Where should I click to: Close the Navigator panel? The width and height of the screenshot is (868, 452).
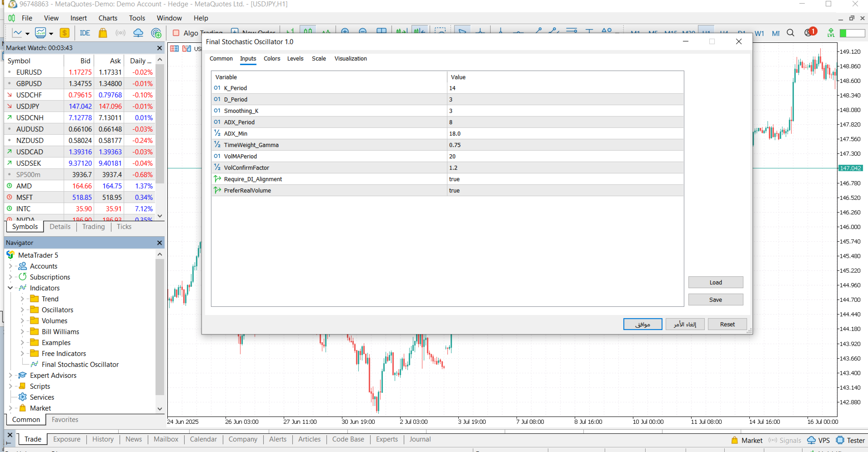tap(160, 243)
